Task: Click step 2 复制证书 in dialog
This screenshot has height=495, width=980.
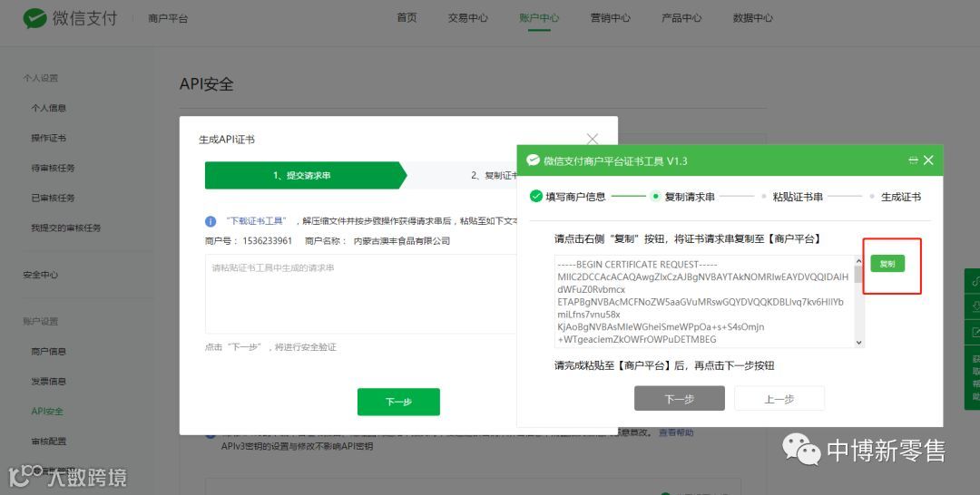Action: click(494, 175)
